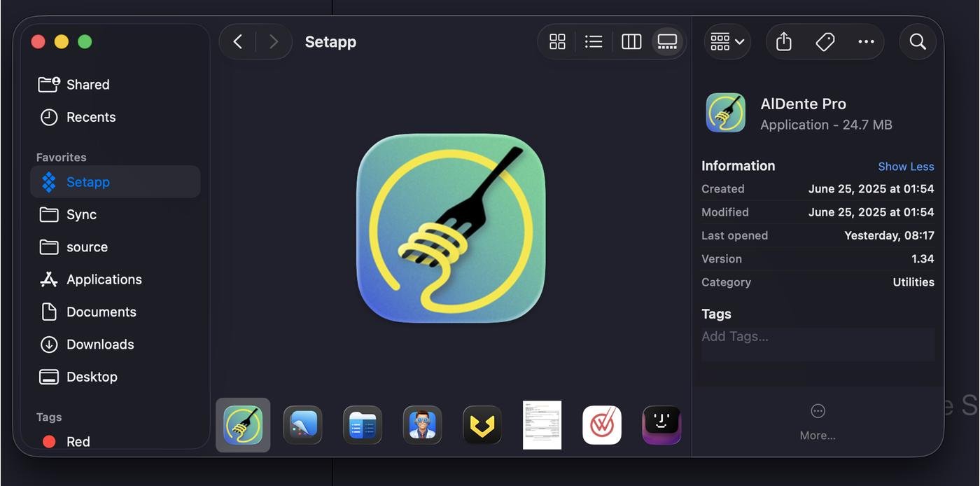Viewport: 980px width, 486px height.
Task: Click the Favorites section header
Action: (62, 158)
